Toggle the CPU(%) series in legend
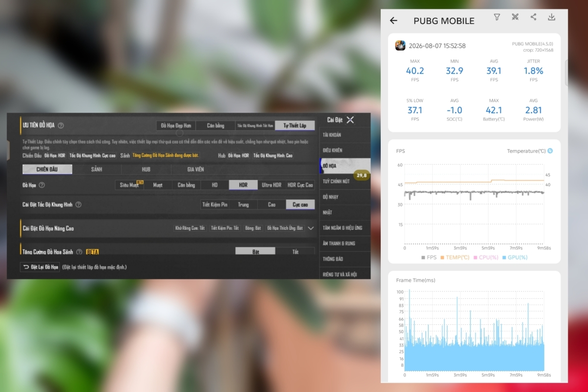 [486, 257]
